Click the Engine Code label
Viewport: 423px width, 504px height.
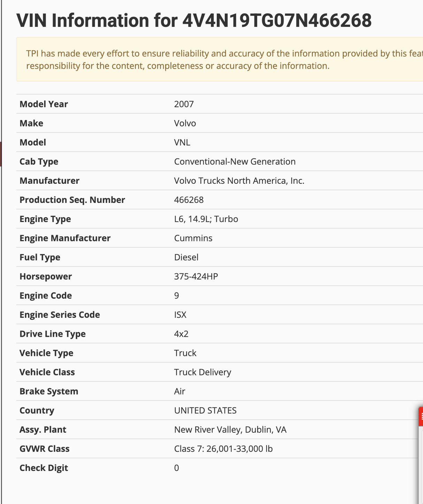pyautogui.click(x=46, y=296)
